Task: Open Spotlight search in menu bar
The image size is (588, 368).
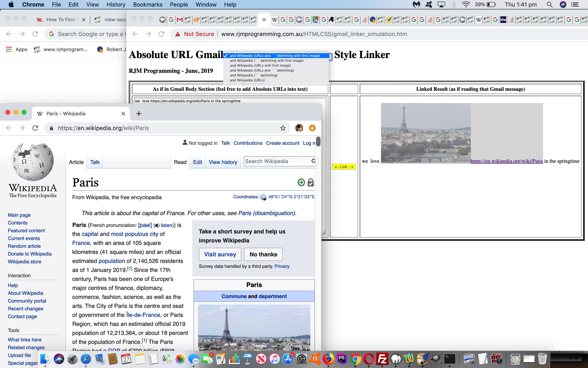Action: (x=550, y=4)
